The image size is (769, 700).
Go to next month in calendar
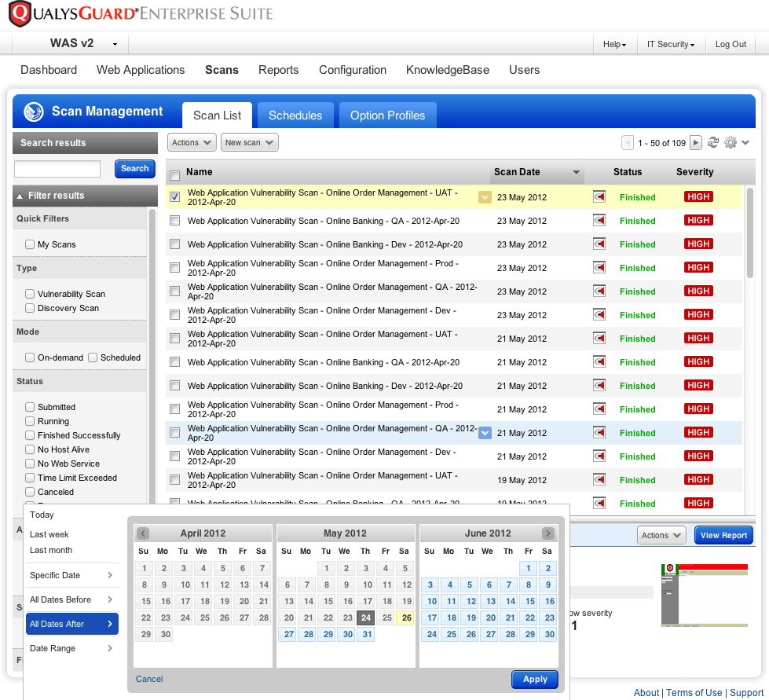547,533
